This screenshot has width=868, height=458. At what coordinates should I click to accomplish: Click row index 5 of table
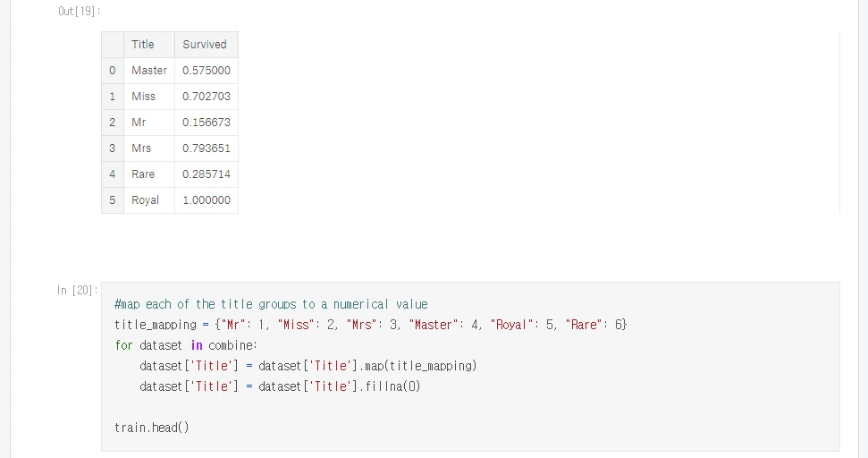[x=113, y=199]
